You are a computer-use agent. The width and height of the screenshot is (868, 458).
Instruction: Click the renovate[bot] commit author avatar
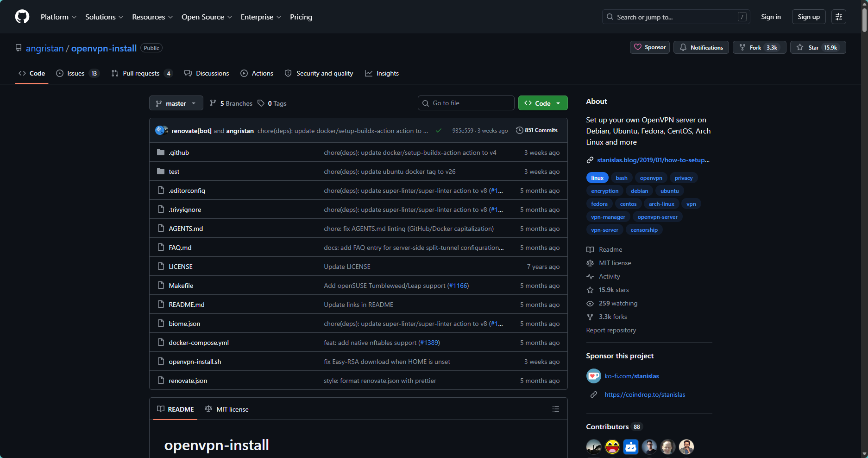[x=160, y=130]
